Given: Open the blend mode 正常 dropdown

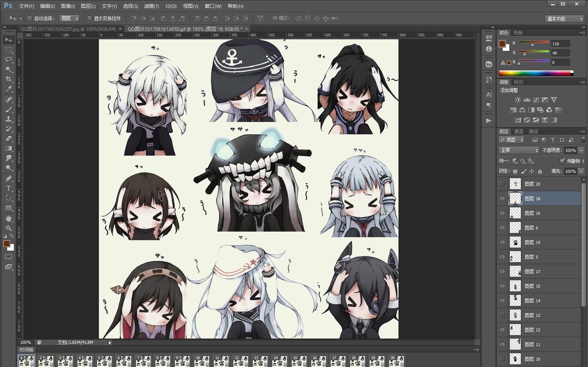Looking at the screenshot, I should pos(519,150).
